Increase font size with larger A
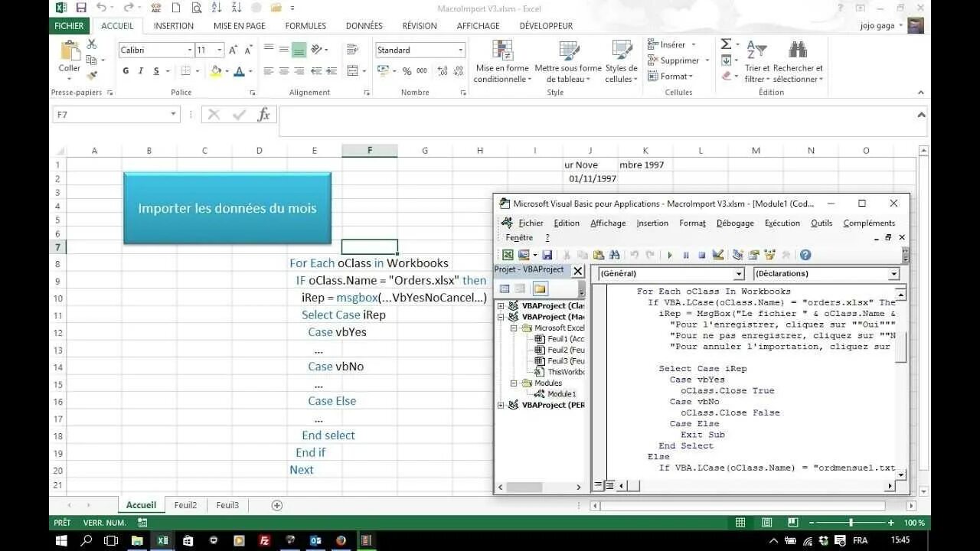Screen dimensions: 980x551 (234, 50)
